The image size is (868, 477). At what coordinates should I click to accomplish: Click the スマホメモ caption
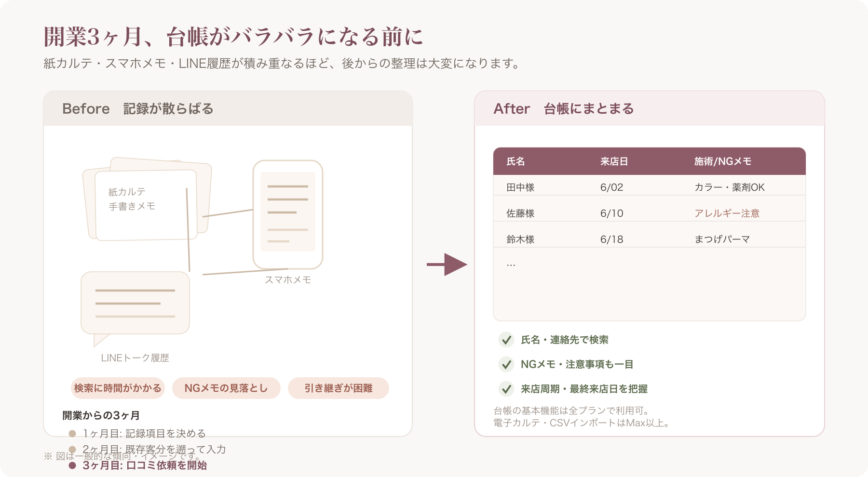click(288, 279)
